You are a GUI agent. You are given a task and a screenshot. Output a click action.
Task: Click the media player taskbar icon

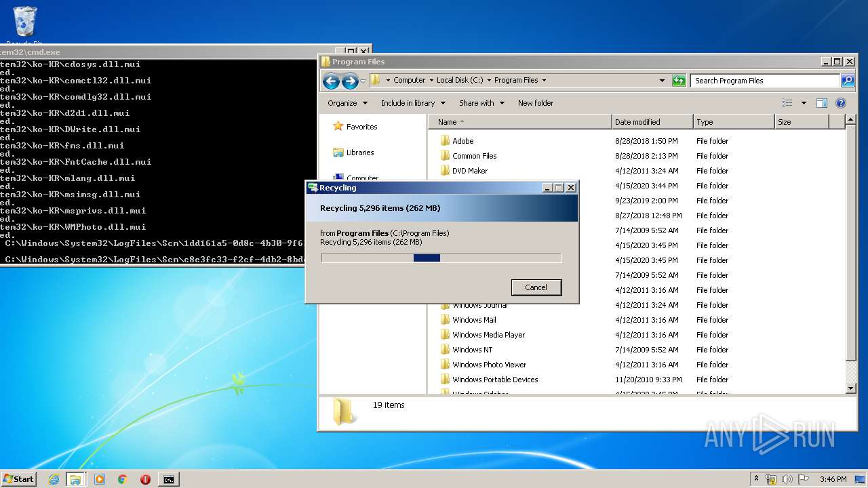point(100,479)
